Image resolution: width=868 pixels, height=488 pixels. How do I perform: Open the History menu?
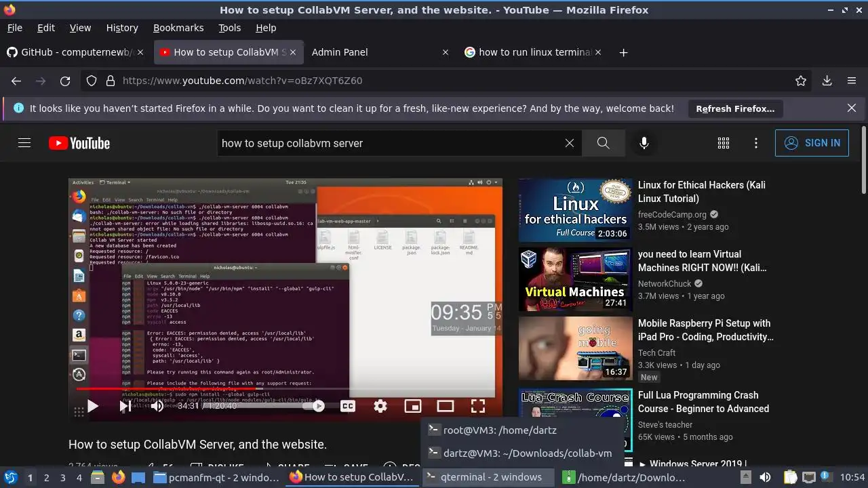122,28
